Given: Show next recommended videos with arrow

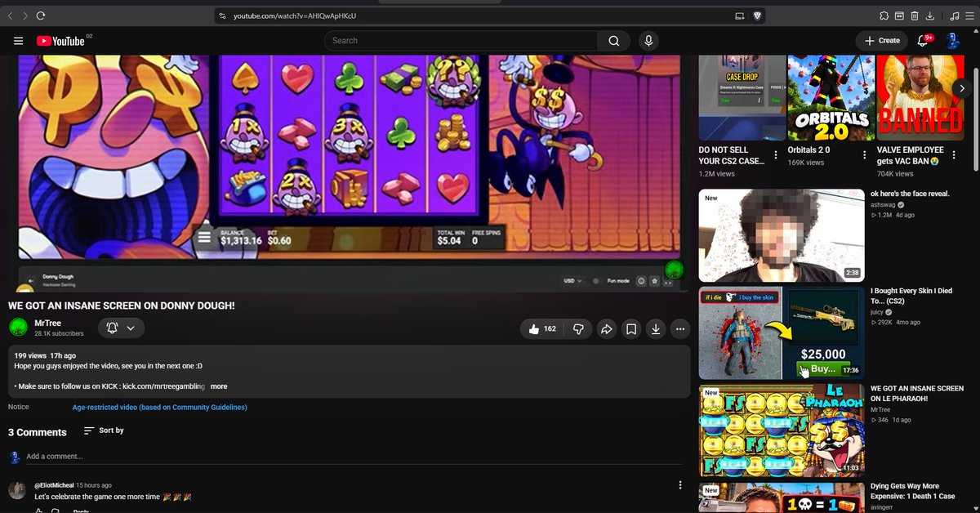Looking at the screenshot, I should click(962, 88).
